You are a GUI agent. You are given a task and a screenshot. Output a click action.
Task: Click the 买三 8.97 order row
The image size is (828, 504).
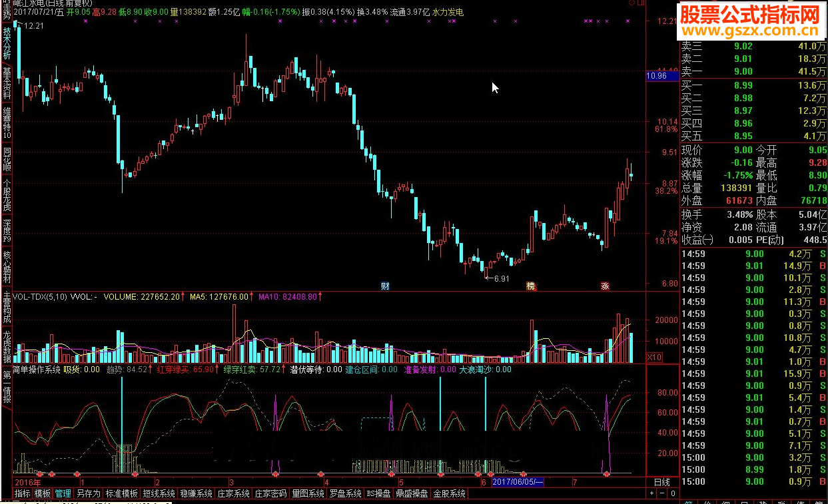[753, 111]
